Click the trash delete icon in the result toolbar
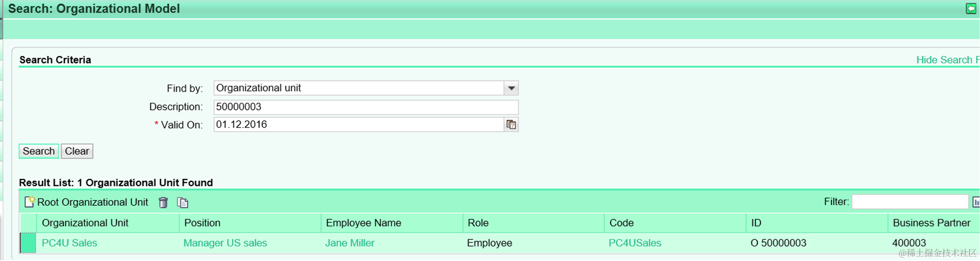Screen dimensions: 980x261 coord(163,202)
